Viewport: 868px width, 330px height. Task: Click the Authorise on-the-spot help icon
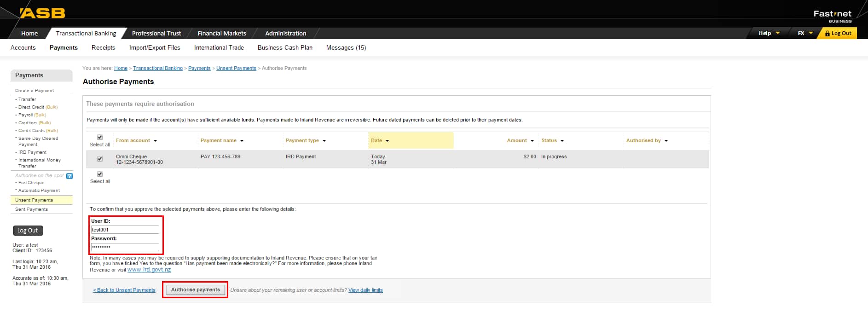point(69,176)
